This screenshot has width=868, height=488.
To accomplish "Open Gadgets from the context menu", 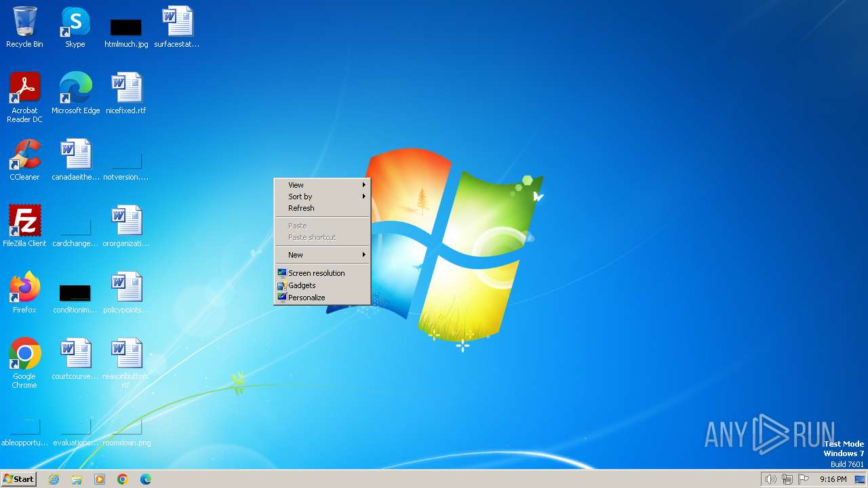I will pos(322,285).
